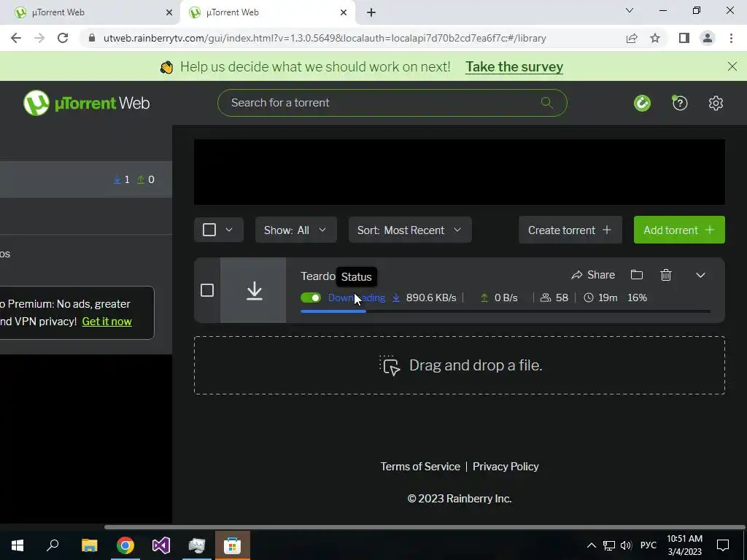Viewport: 747px width, 560px height.
Task: Show hidden tray icons chevron
Action: coord(591,545)
